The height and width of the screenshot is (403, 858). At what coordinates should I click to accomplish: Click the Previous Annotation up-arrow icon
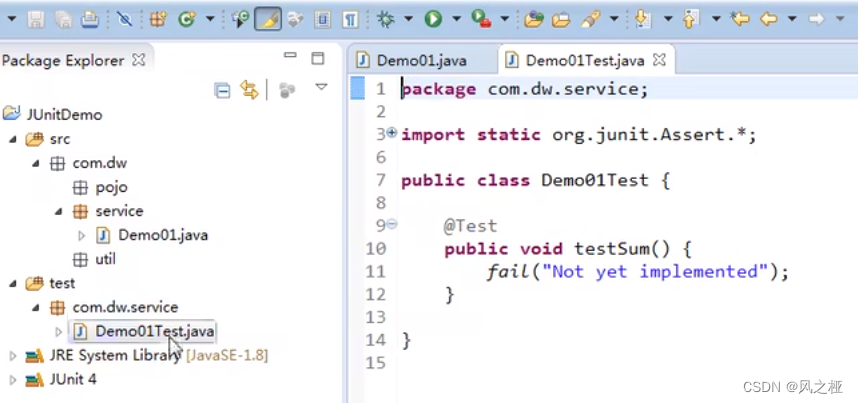pyautogui.click(x=691, y=20)
